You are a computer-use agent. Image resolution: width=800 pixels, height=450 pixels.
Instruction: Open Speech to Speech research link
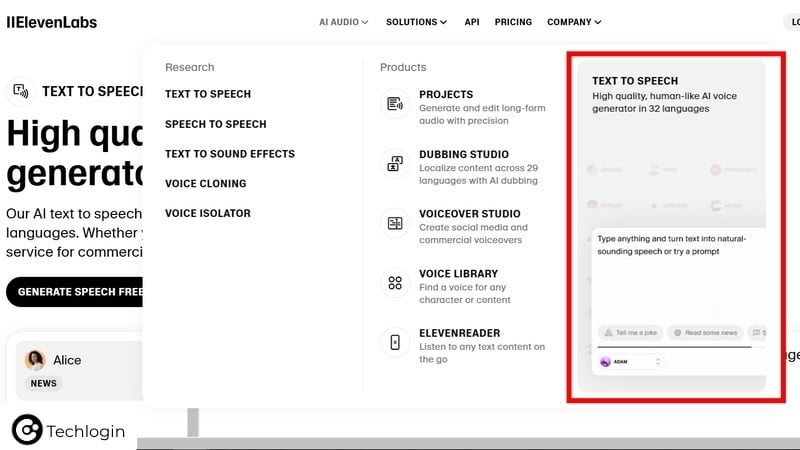point(216,124)
